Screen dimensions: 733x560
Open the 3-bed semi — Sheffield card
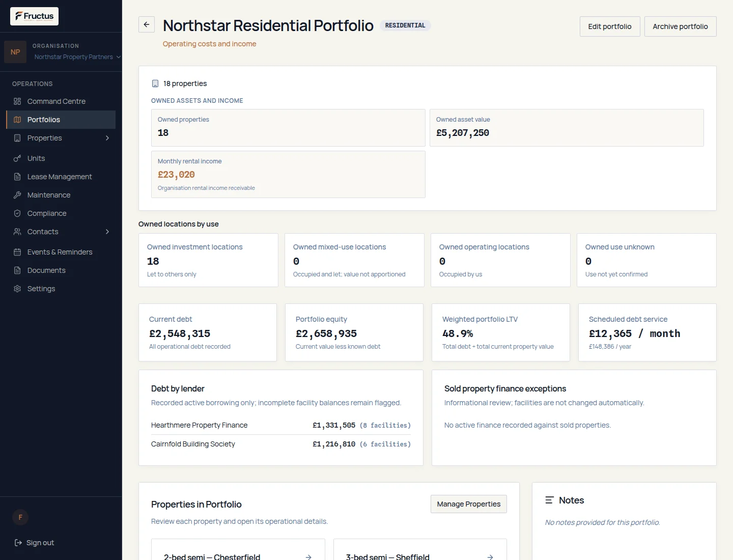point(420,550)
